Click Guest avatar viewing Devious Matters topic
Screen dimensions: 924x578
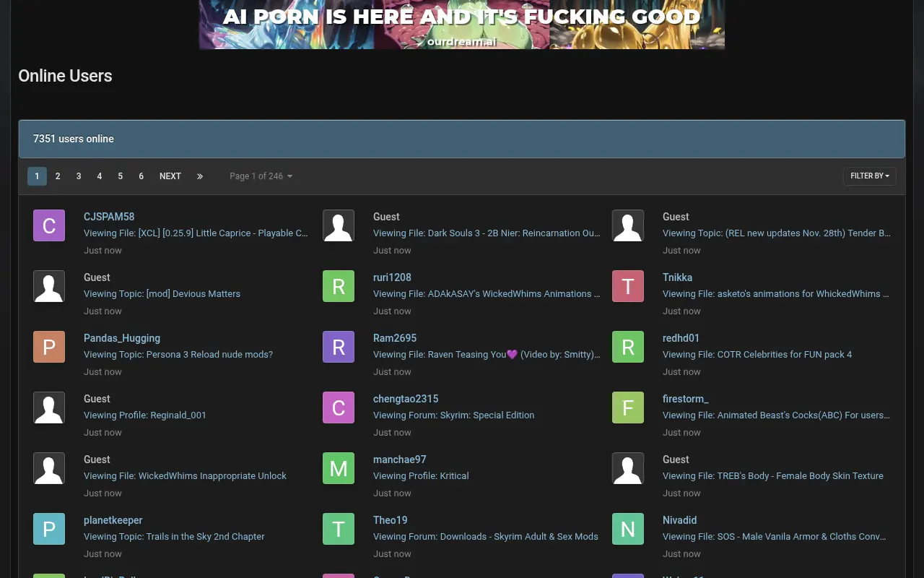(49, 286)
